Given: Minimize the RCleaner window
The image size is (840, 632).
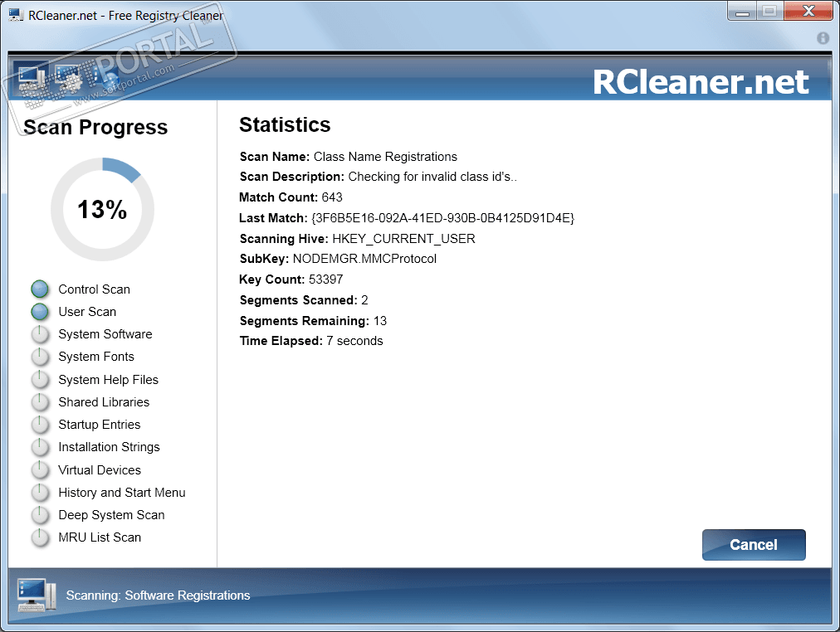Looking at the screenshot, I should pyautogui.click(x=742, y=11).
